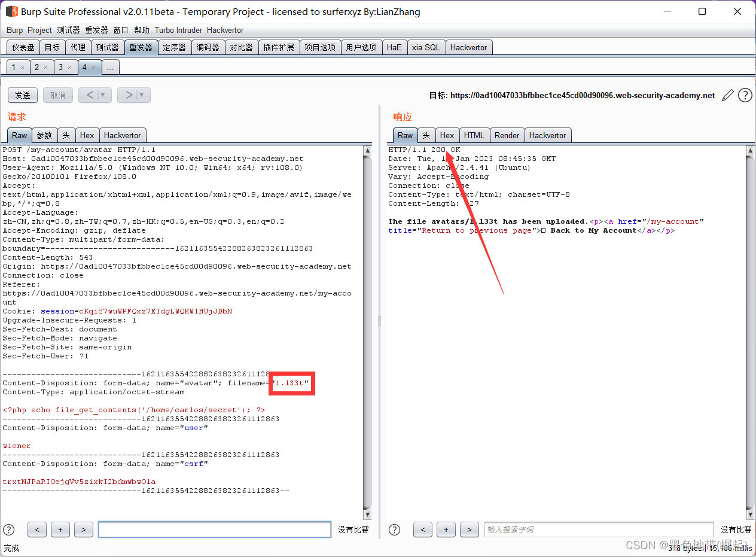Click the response panel search help icon
The width and height of the screenshot is (756, 557).
click(x=395, y=529)
